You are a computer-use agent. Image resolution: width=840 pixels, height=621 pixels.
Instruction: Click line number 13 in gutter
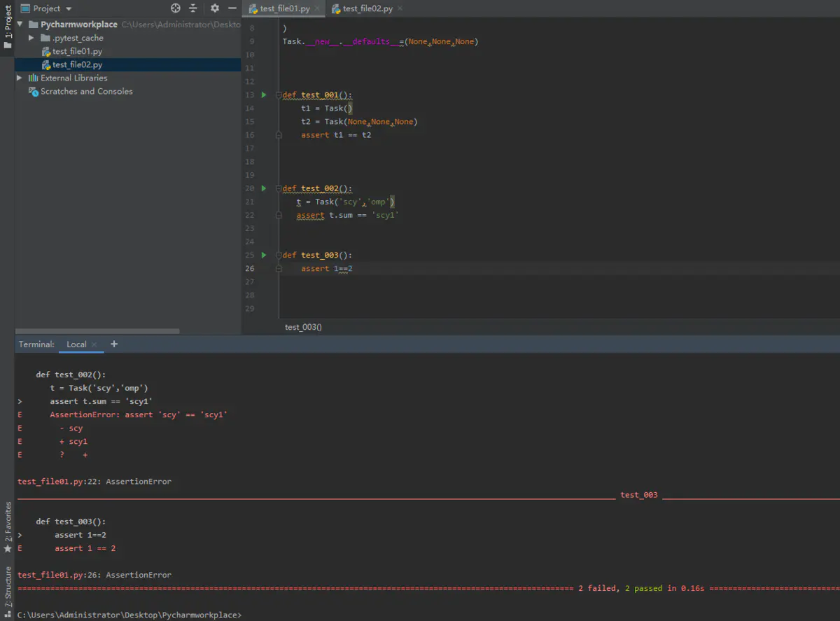251,95
